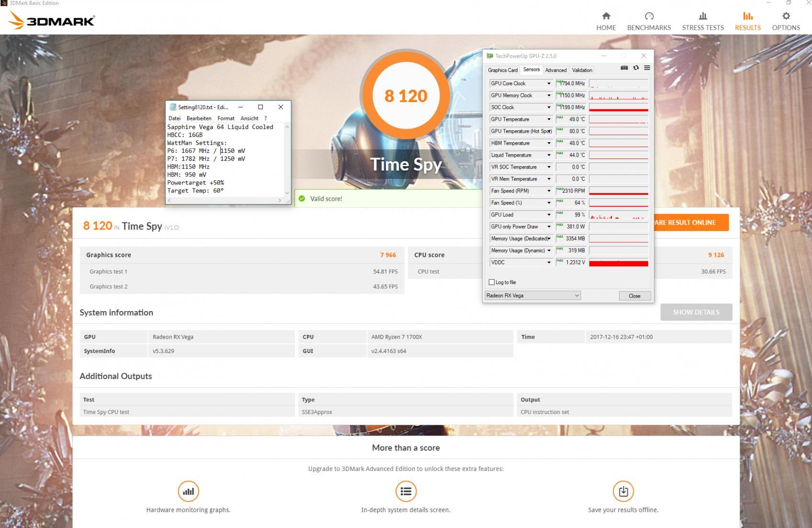Expand the VR SOC Temperature sensor dropdown
Screen dimensions: 812x528
(549, 167)
